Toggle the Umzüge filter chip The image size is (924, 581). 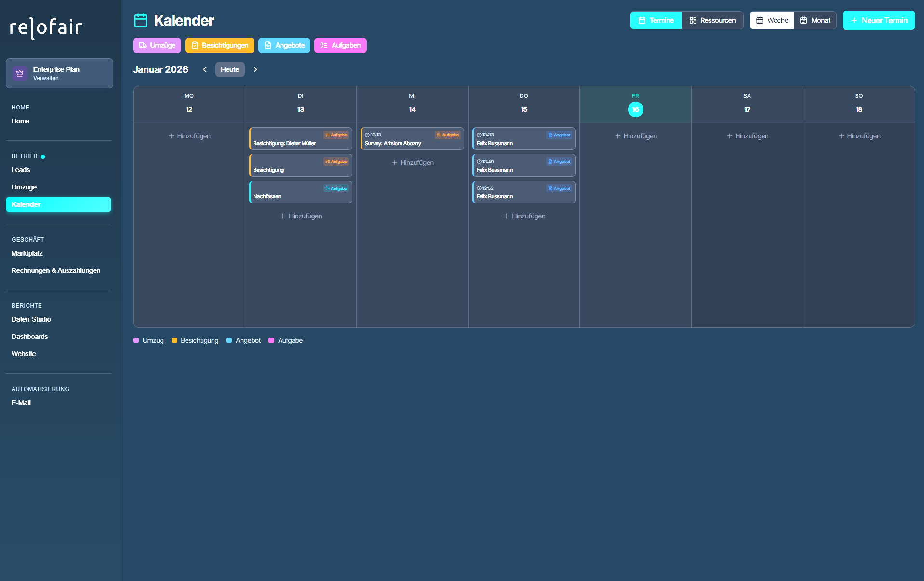157,45
